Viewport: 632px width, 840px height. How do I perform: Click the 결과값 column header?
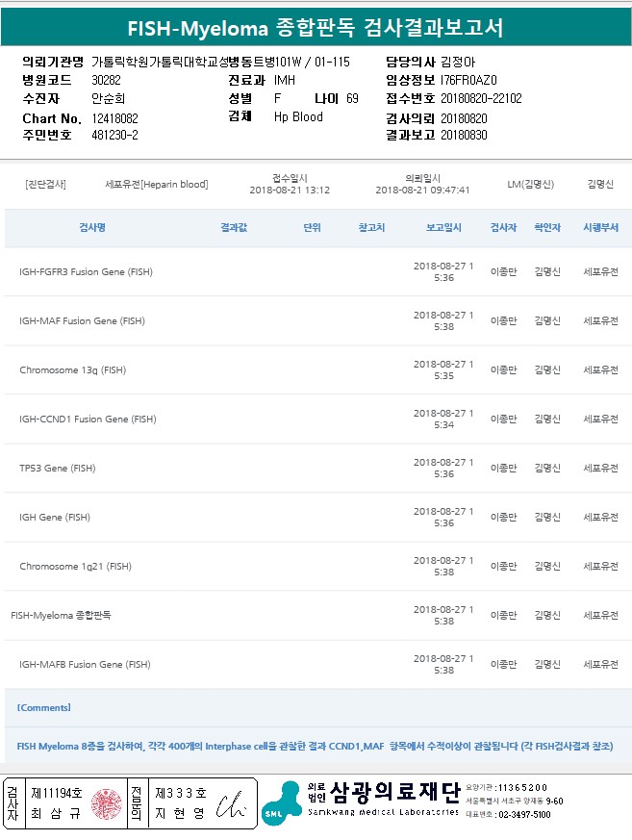click(x=234, y=228)
